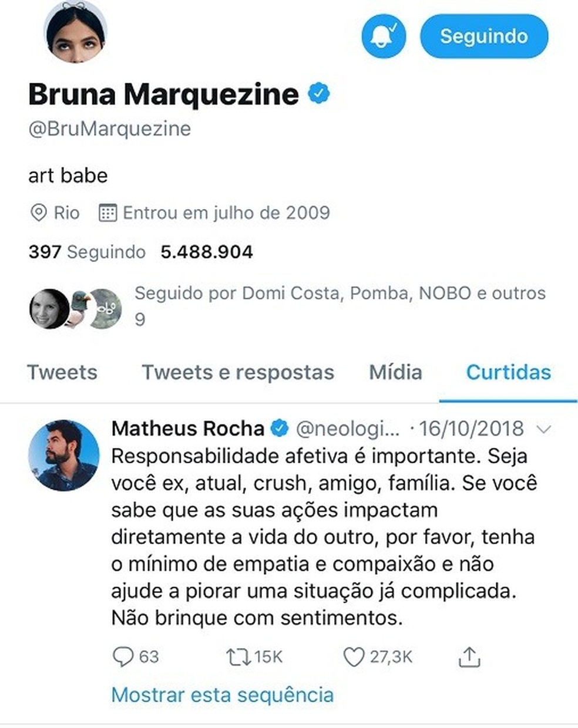Click Bruna Marquezine's profile picture
This screenshot has width=578, height=728.
tap(80, 32)
